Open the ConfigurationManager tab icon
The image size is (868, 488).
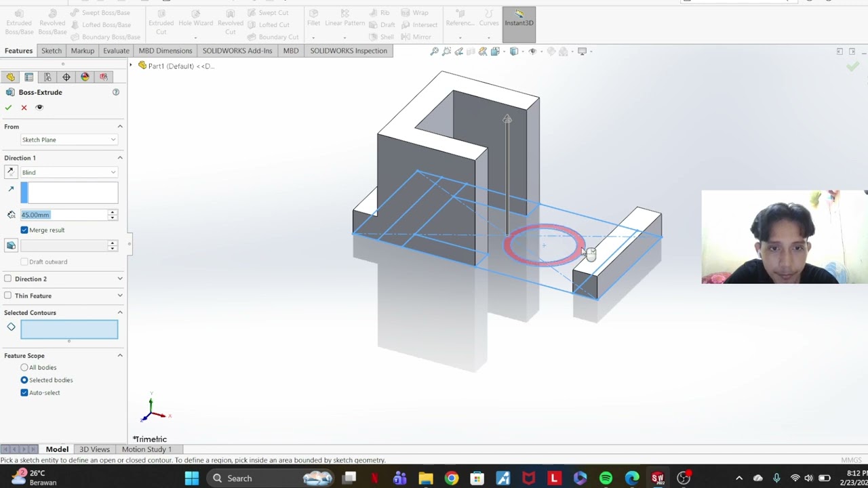click(x=47, y=77)
